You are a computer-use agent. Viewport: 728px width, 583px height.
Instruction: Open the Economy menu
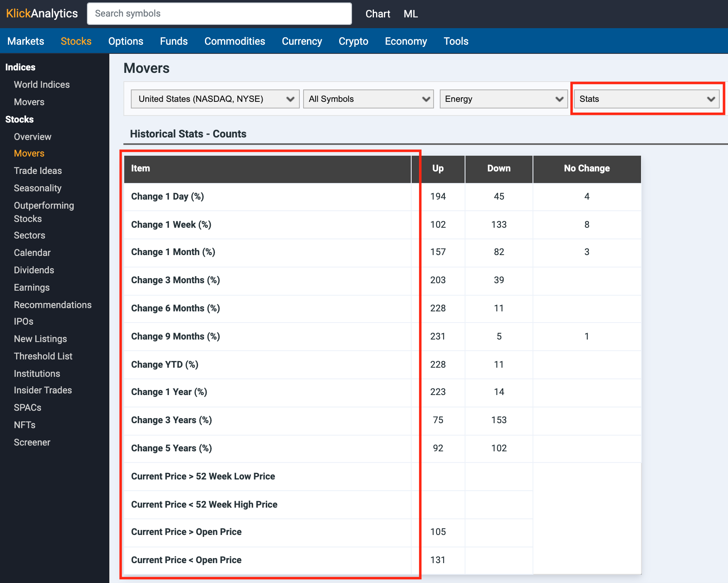click(x=406, y=41)
